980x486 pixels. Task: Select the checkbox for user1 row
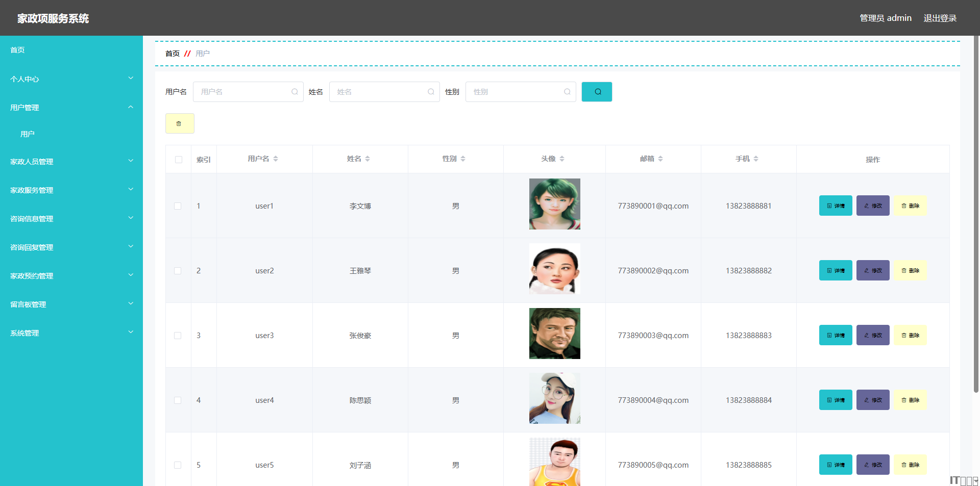178,206
